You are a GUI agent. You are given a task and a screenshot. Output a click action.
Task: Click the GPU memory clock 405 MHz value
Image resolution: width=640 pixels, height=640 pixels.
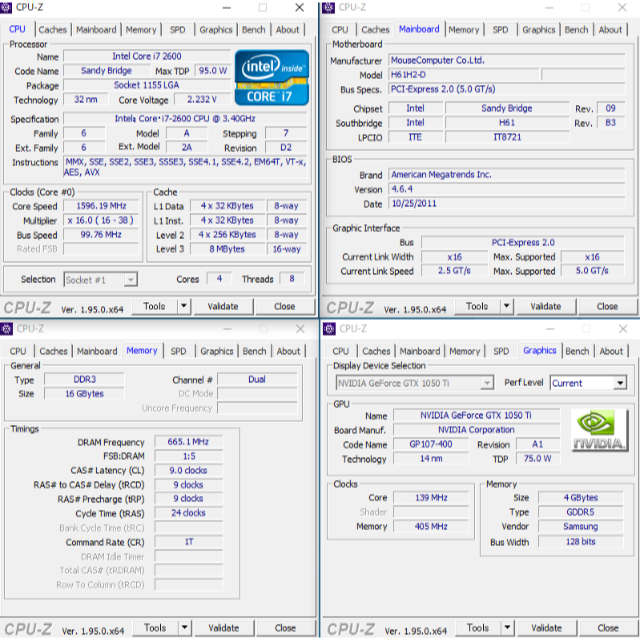point(431,527)
